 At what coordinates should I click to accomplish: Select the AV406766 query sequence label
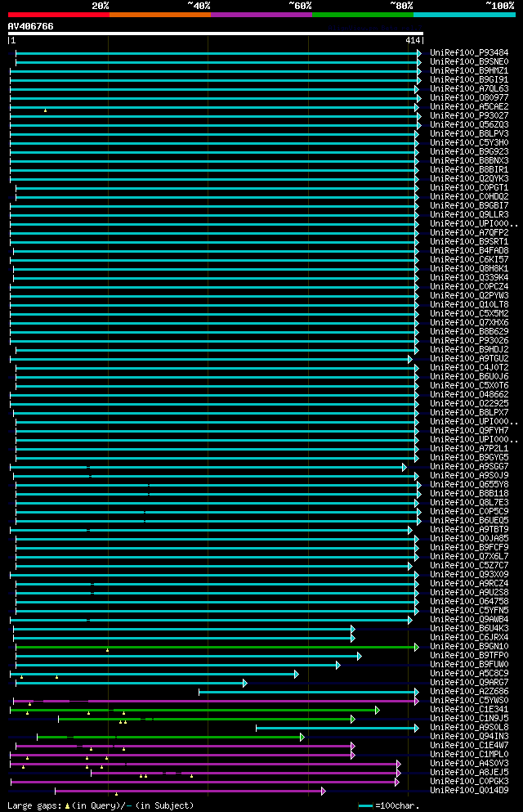coord(30,26)
